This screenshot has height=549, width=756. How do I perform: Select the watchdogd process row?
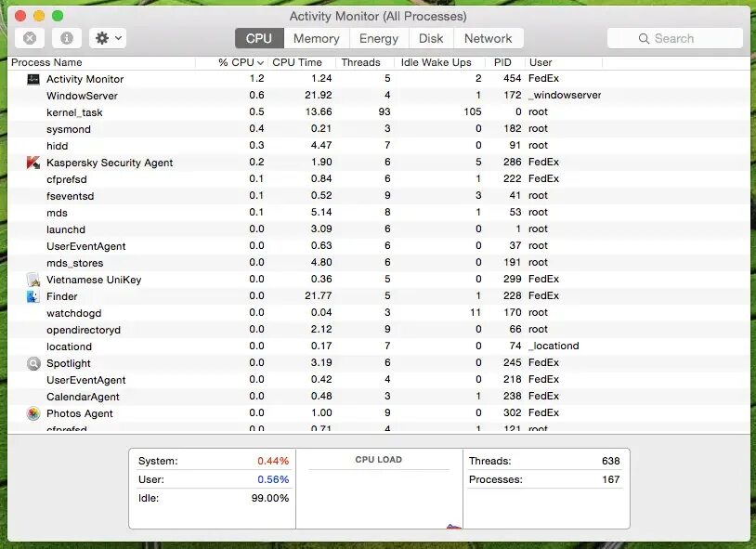pyautogui.click(x=379, y=313)
